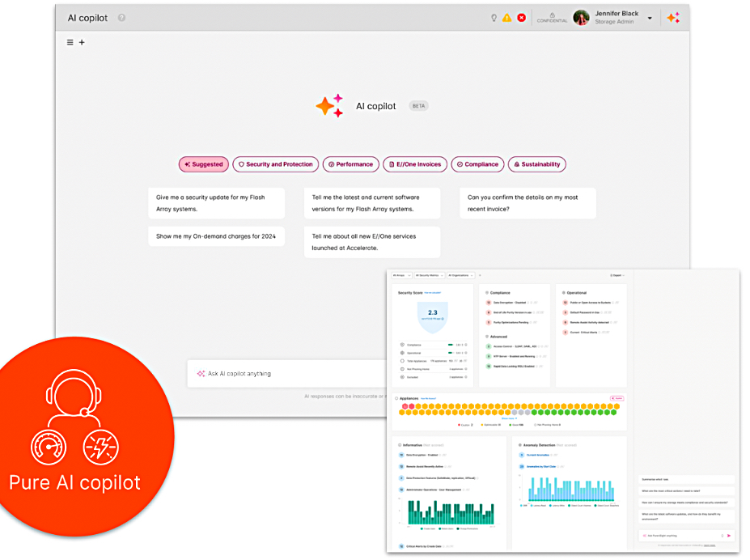This screenshot has height=560, width=750.
Task: Add a filter with plus icon in dashboard
Action: click(x=480, y=275)
